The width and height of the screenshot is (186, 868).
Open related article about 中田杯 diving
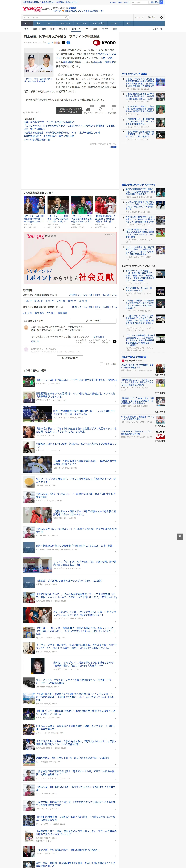tap(49, 122)
